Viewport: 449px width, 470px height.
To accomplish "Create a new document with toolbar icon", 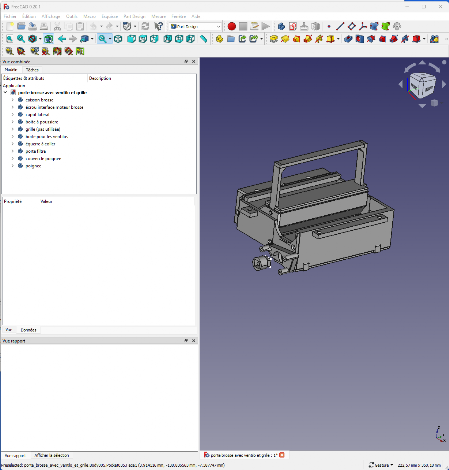I will [x=10, y=26].
